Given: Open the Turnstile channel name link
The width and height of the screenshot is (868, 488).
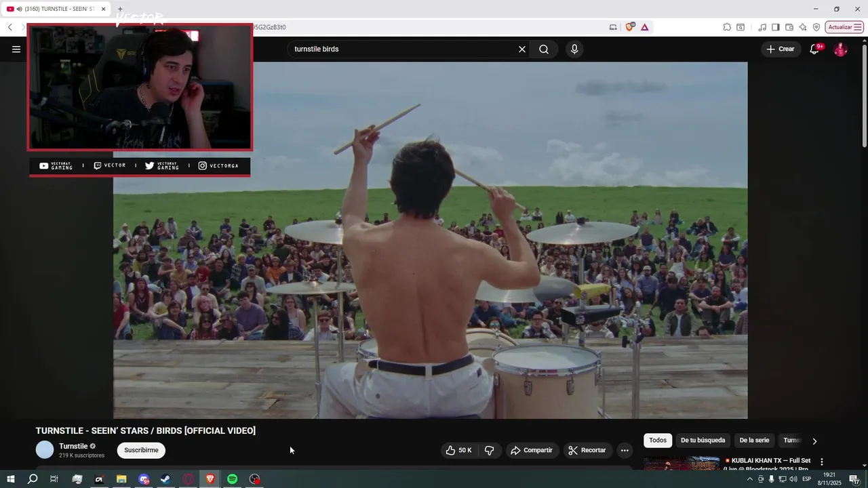Looking at the screenshot, I should pos(73,446).
